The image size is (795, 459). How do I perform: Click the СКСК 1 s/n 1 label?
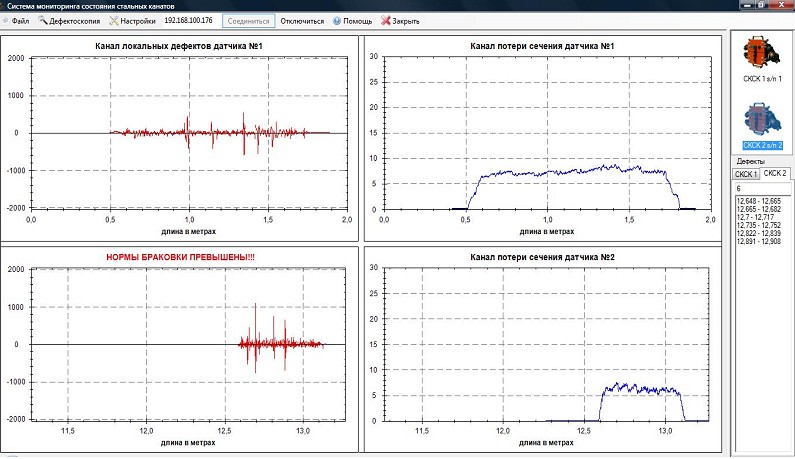[763, 79]
